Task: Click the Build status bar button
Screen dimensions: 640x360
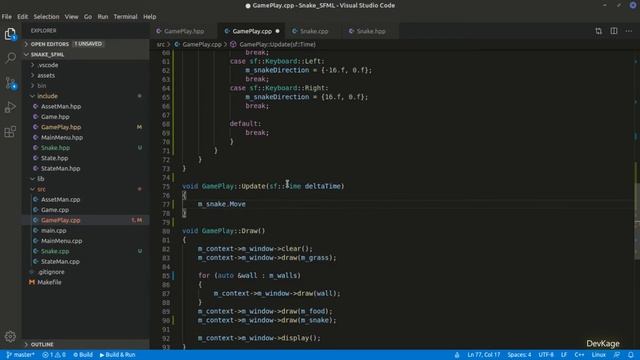Action: 83,355
